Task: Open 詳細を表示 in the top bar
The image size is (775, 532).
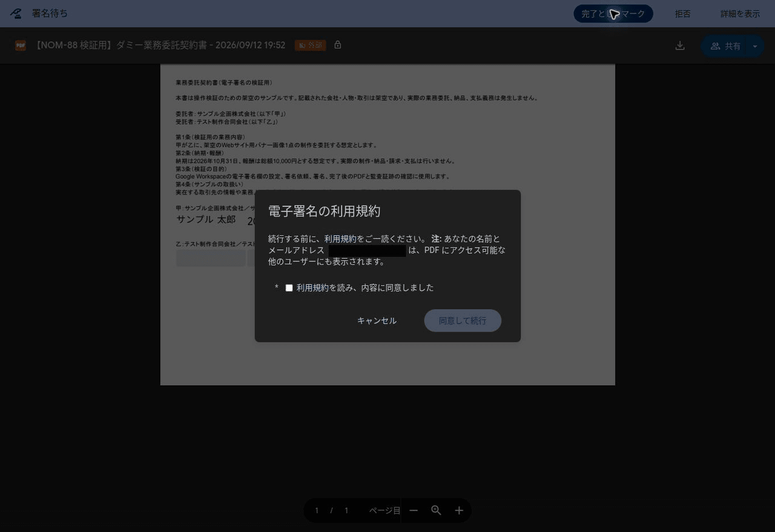Action: (740, 13)
